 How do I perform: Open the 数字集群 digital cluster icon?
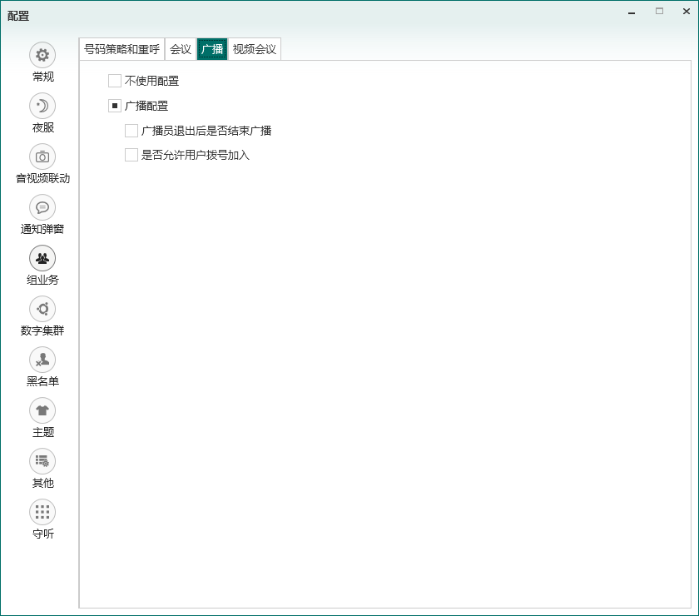(x=42, y=309)
